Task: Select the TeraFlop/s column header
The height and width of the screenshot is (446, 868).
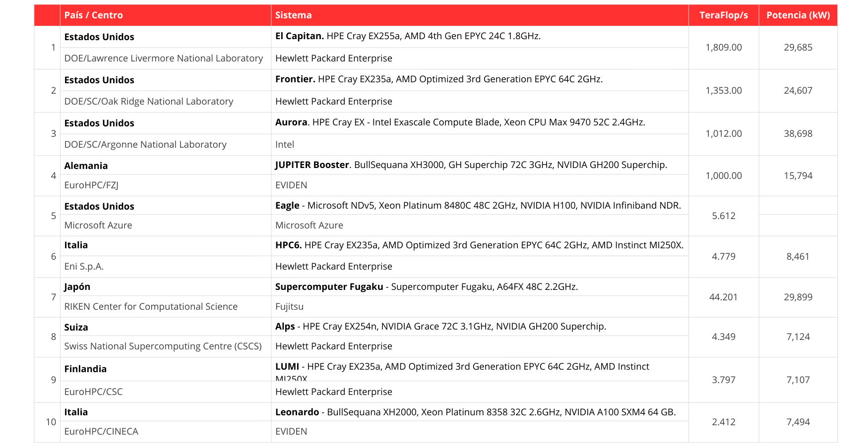Action: click(723, 15)
